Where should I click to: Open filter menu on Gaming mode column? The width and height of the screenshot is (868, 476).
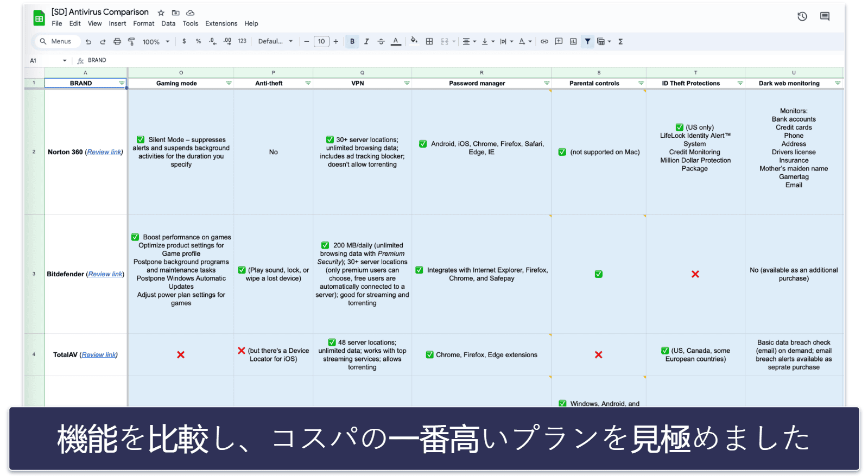point(229,84)
